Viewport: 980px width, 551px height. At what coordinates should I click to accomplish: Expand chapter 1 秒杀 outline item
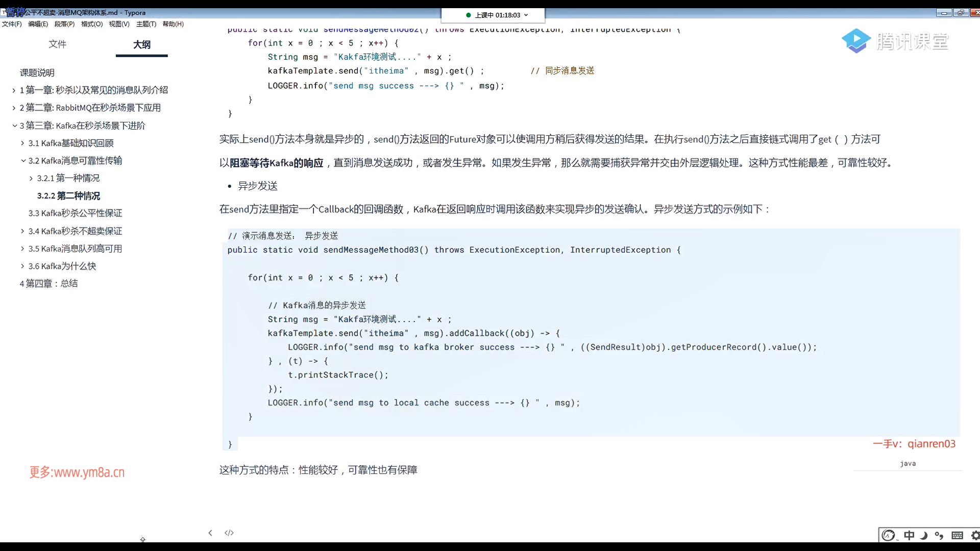click(x=14, y=90)
